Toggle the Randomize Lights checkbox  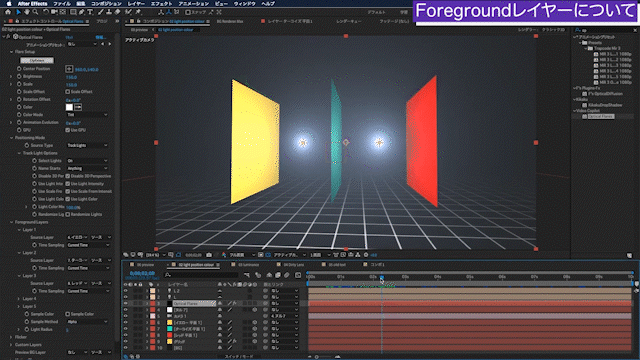click(68, 214)
